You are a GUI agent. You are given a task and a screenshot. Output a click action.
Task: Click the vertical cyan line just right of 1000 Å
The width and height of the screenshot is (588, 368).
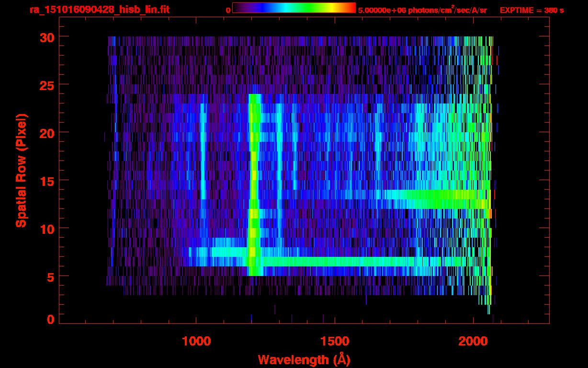pyautogui.click(x=203, y=153)
